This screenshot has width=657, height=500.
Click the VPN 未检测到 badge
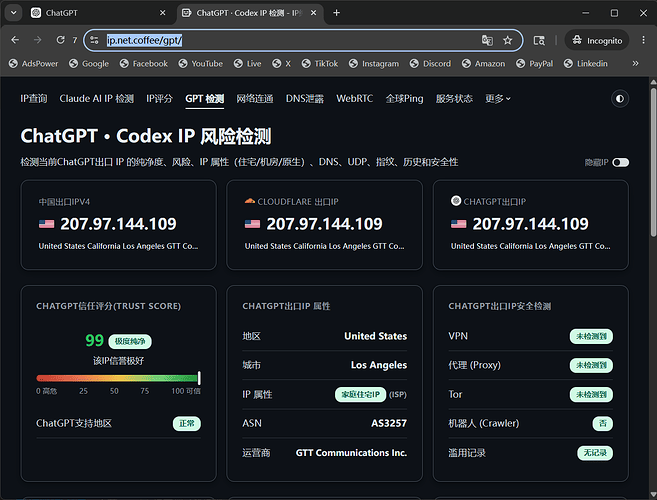click(591, 336)
